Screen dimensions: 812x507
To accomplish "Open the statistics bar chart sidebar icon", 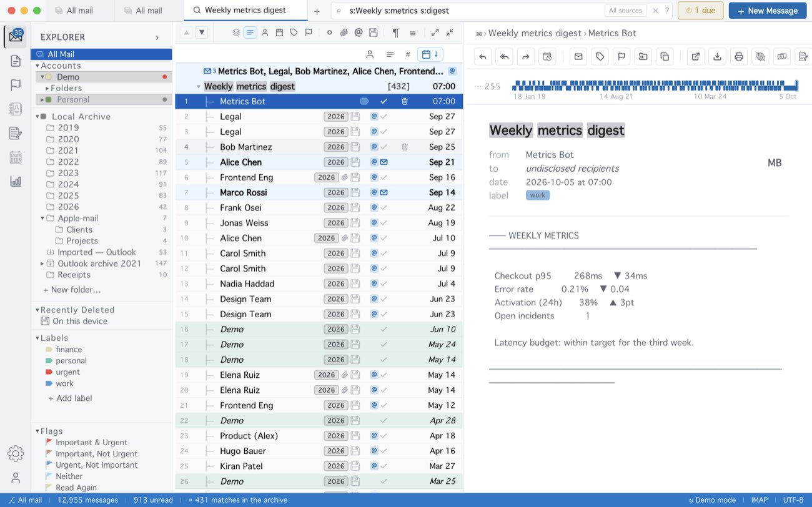I will click(16, 181).
